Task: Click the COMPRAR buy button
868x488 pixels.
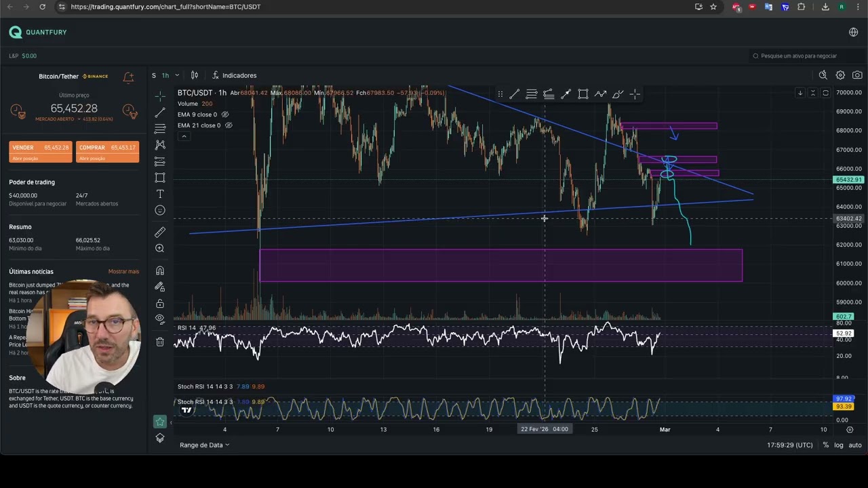Action: [x=108, y=152]
